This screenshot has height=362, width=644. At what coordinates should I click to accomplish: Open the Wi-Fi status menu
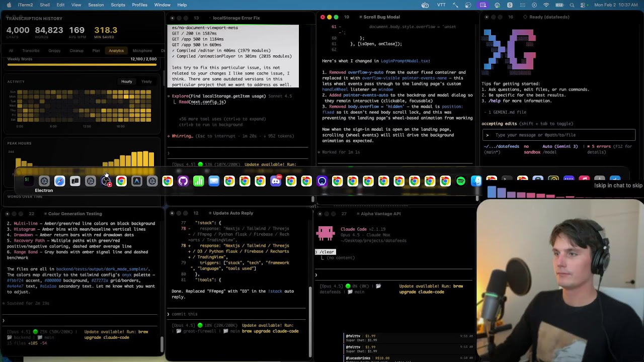(x=546, y=5)
